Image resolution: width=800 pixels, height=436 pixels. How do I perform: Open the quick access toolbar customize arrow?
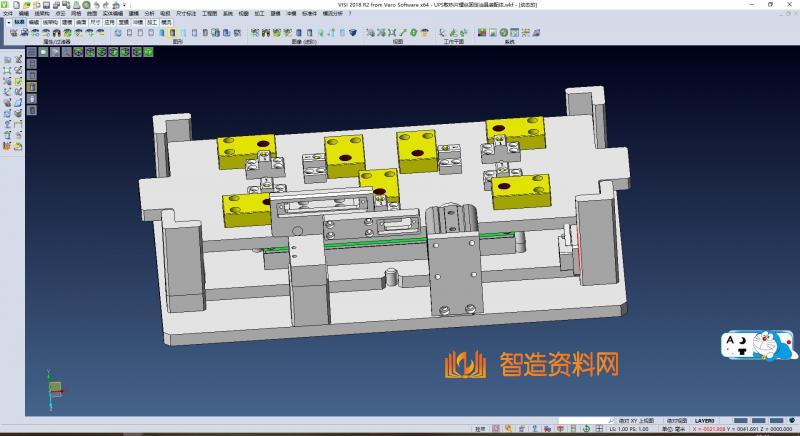pyautogui.click(x=124, y=5)
